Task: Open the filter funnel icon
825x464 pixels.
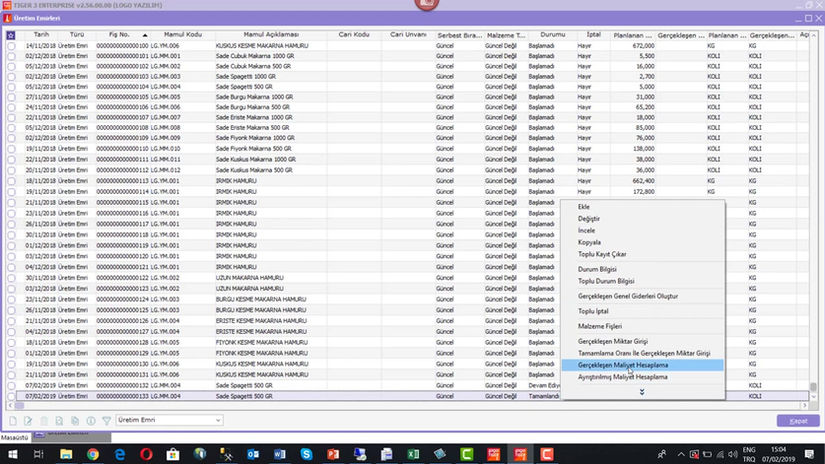Action: click(x=107, y=421)
